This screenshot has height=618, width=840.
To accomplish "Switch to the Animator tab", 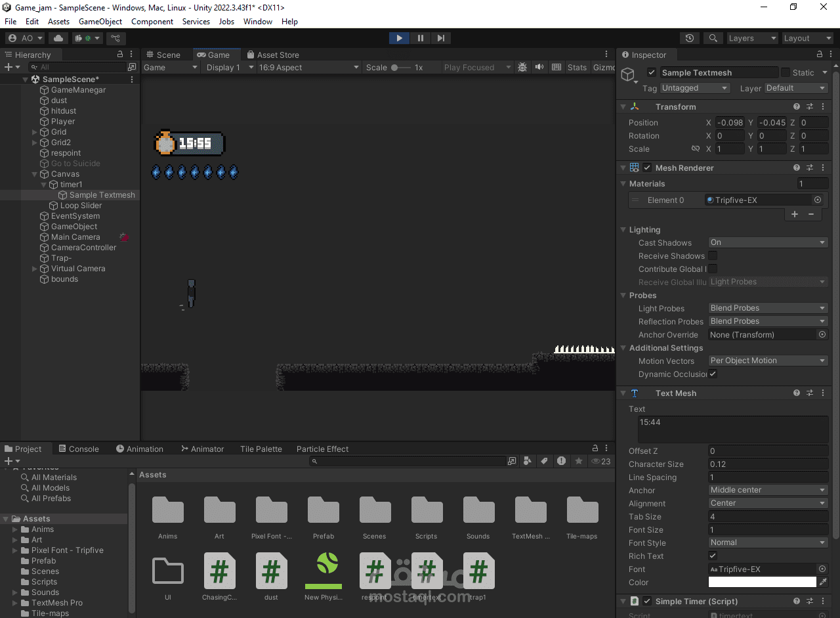I will pos(202,449).
